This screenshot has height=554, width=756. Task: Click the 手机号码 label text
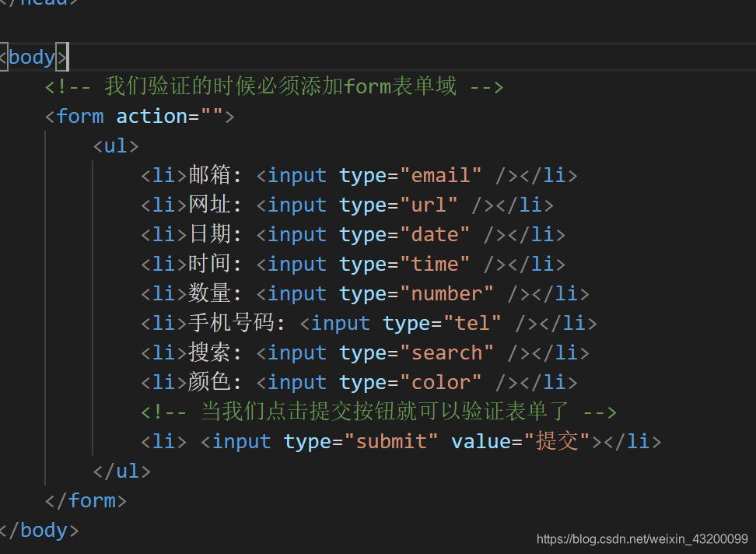tap(232, 323)
